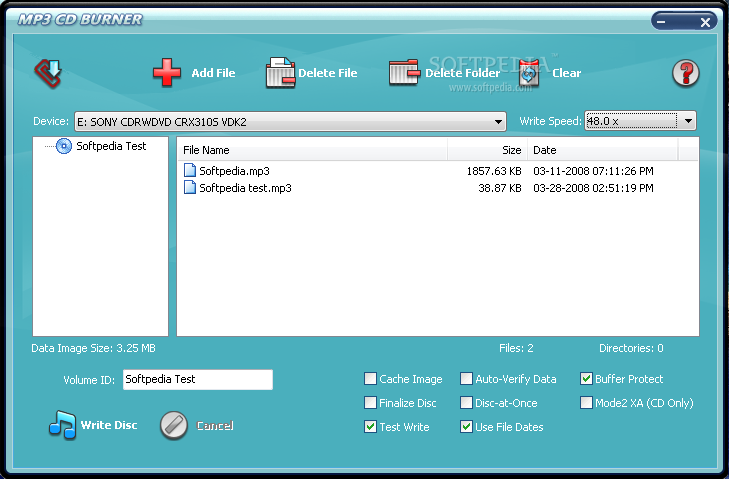729x479 pixels.
Task: Click the Write Speed 48.0 x value field
Action: pos(631,121)
